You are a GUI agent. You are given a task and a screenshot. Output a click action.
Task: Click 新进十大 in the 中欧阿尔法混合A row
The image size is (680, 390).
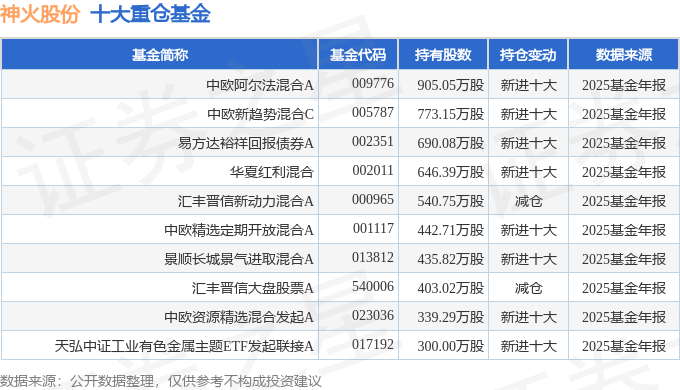(x=528, y=85)
